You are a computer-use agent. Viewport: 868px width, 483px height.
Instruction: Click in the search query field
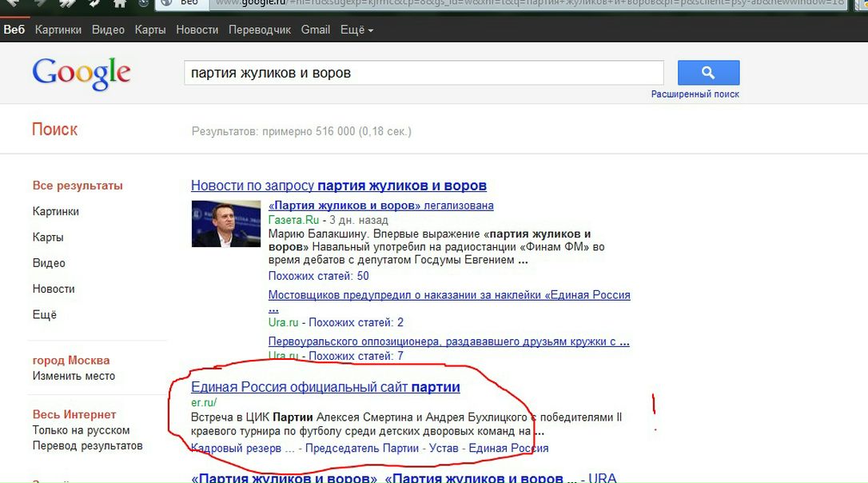click(x=424, y=73)
